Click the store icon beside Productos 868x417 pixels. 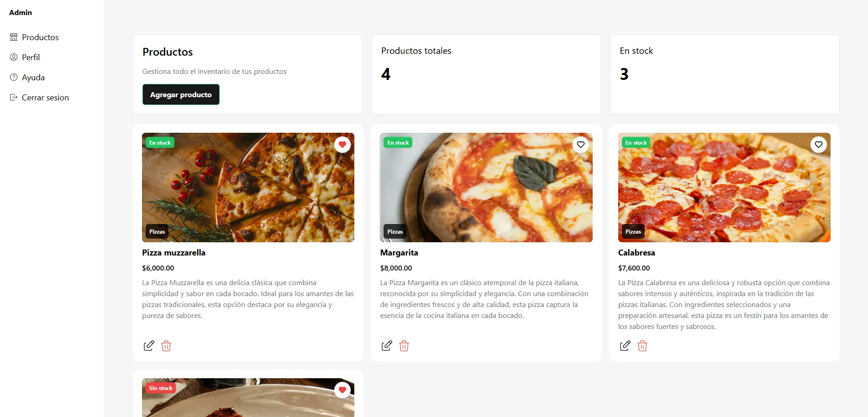coord(14,37)
